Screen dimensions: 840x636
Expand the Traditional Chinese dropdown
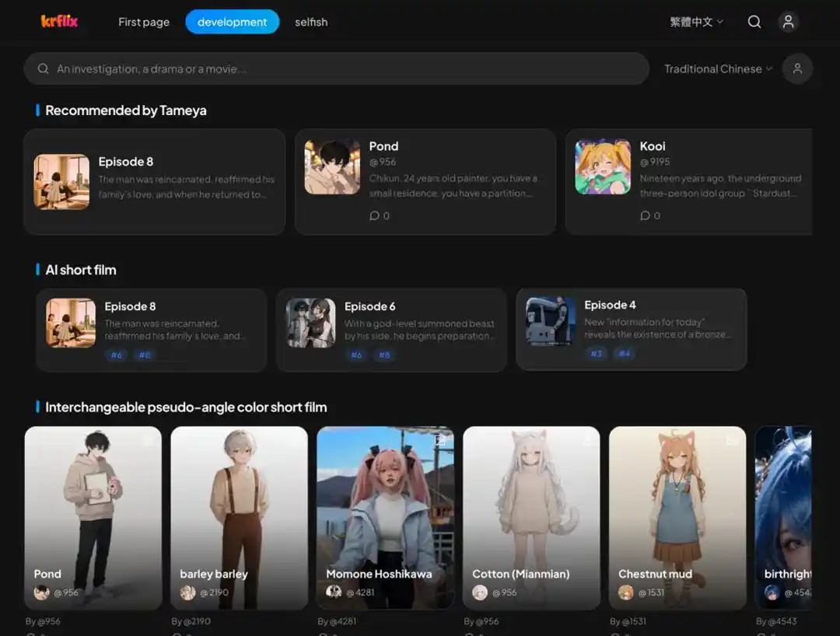(x=718, y=68)
